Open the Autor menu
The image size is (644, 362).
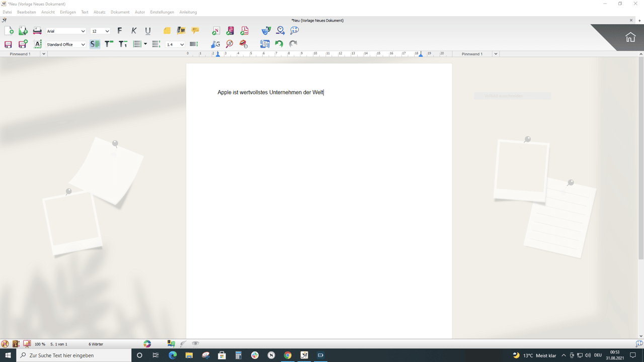pos(140,12)
